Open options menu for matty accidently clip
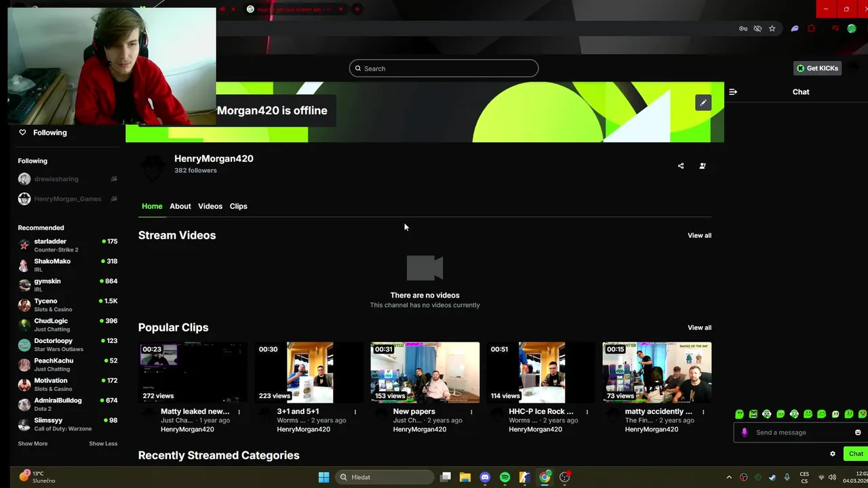Viewport: 868px width, 488px height. pyautogui.click(x=703, y=412)
